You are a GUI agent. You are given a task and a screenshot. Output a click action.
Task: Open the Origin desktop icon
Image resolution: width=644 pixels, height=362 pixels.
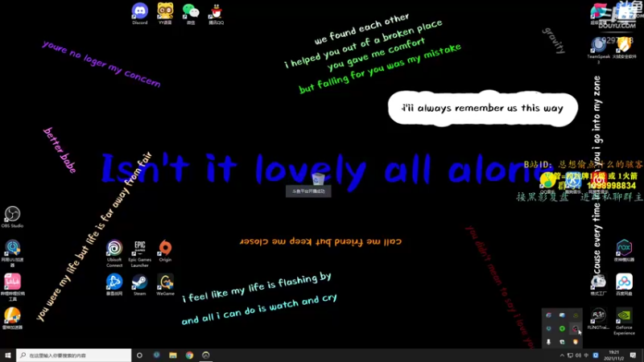(x=165, y=251)
